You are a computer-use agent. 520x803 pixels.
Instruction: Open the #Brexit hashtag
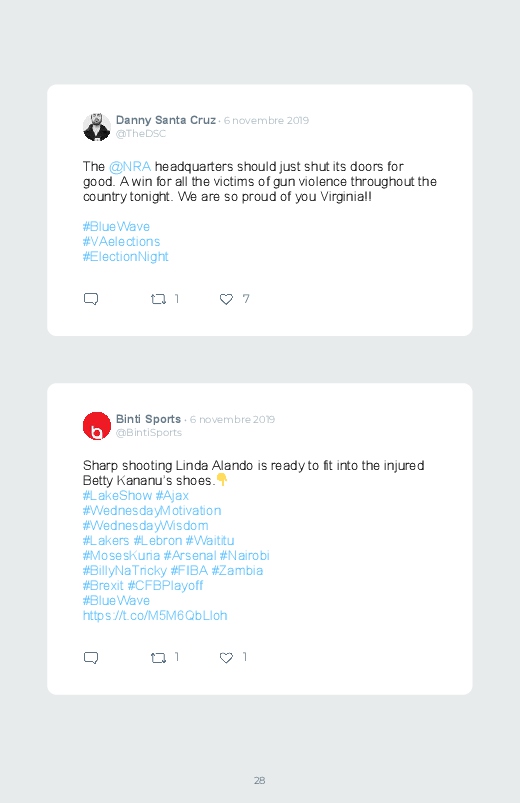(103, 585)
